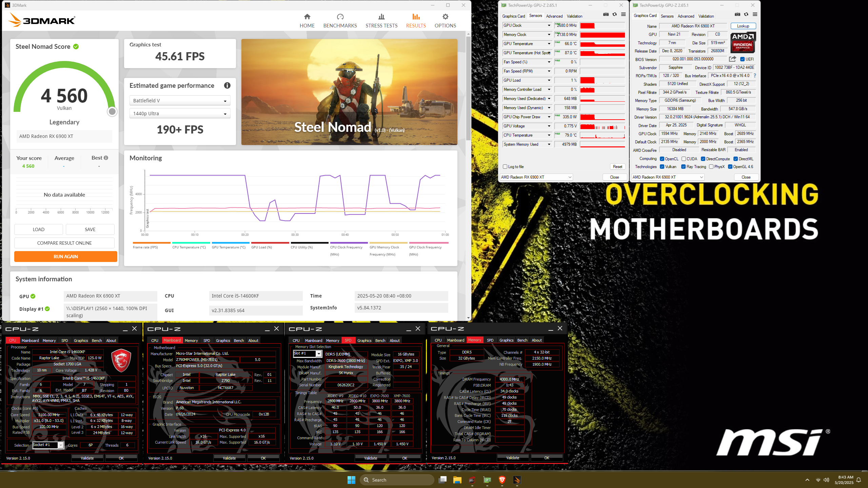Open the BENCHMARKS section in 3DMark
Viewport: 868px width, 488px height.
pos(340,21)
